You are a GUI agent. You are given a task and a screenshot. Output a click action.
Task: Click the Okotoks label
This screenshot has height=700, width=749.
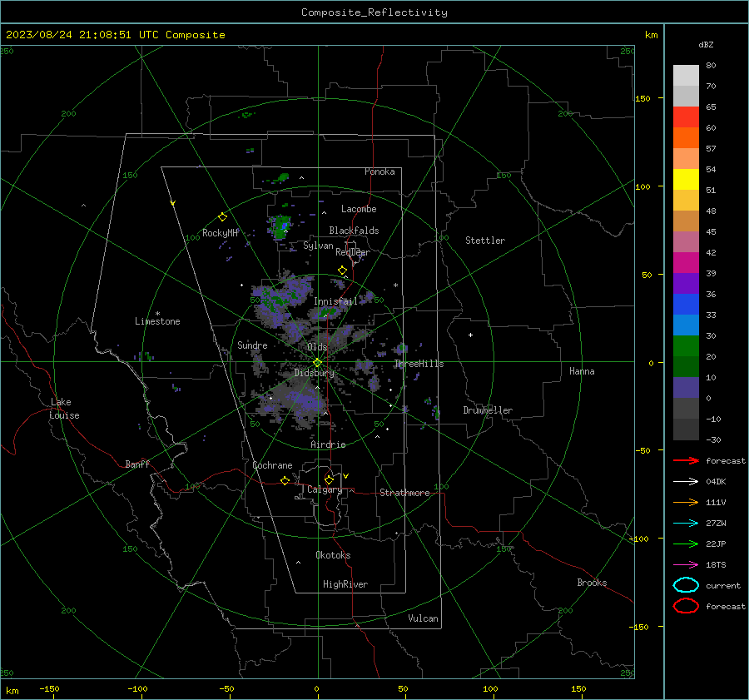[333, 555]
